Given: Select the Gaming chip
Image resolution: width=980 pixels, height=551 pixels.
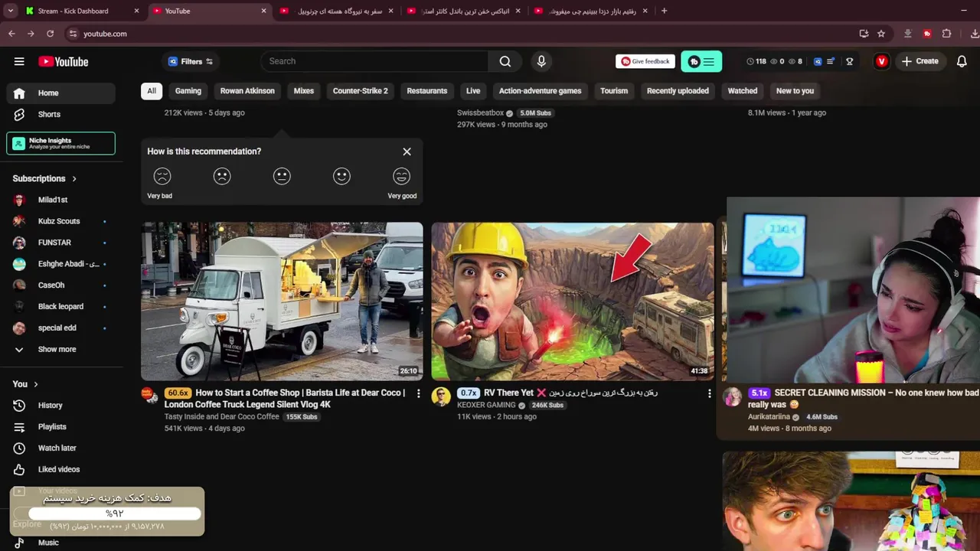Looking at the screenshot, I should coord(188,91).
